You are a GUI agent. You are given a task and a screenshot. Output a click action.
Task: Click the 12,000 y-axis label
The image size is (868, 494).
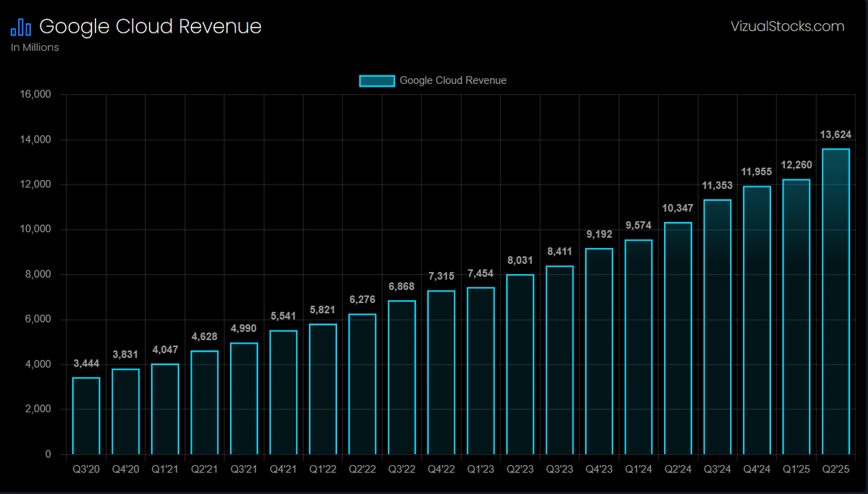[34, 184]
